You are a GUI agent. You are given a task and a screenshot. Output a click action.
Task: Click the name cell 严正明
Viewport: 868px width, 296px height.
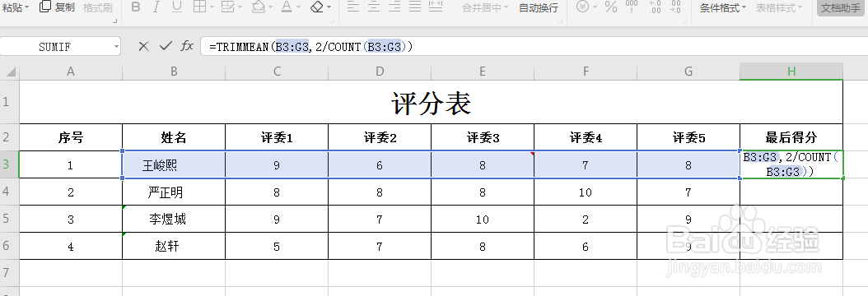174,192
